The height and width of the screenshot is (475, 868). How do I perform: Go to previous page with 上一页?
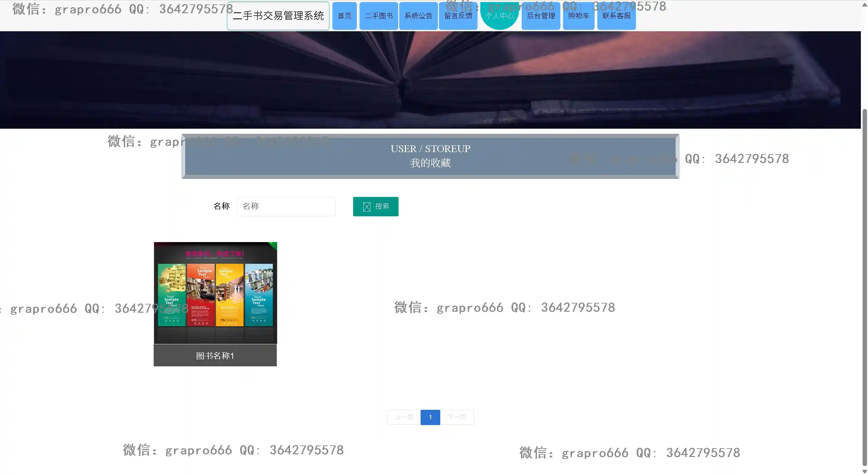(x=404, y=417)
